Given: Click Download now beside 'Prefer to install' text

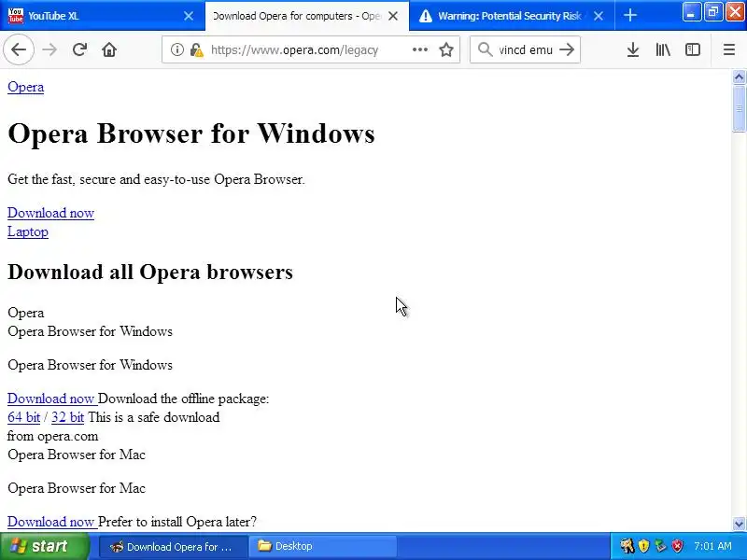Looking at the screenshot, I should click(51, 522).
